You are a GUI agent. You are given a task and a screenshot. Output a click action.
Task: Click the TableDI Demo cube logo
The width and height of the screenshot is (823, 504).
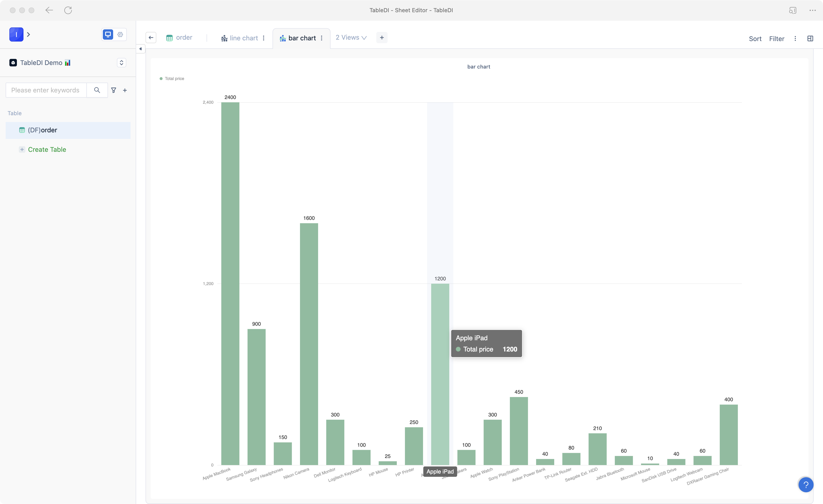point(13,63)
